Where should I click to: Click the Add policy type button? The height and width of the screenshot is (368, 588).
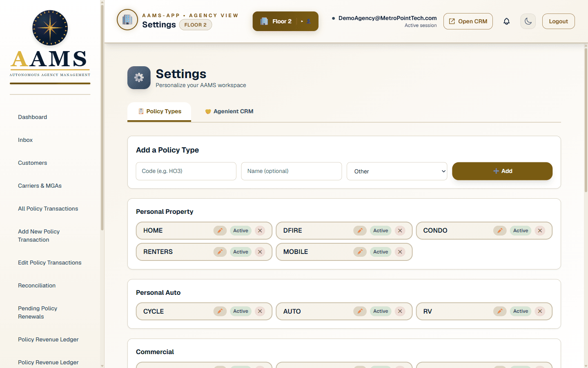pos(502,171)
